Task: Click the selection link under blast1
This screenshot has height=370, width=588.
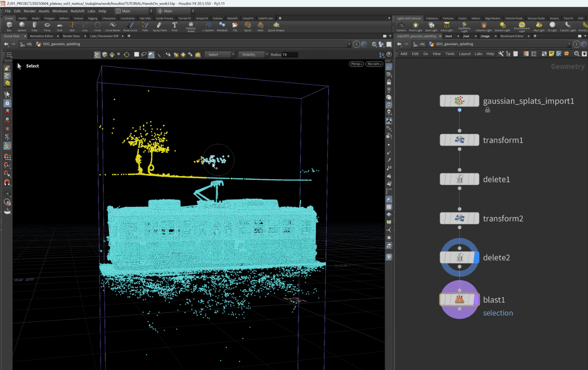Action: point(498,313)
